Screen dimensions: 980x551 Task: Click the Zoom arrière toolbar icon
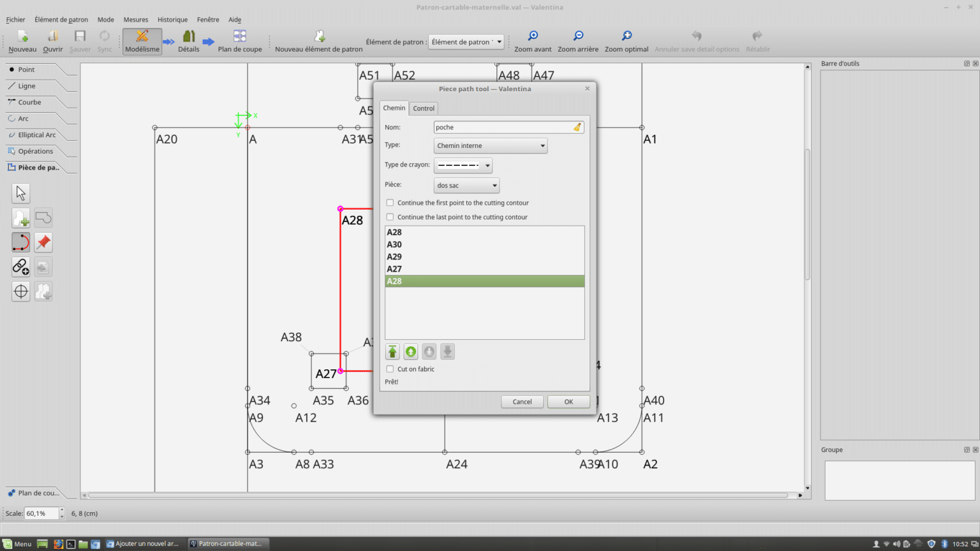tap(577, 36)
